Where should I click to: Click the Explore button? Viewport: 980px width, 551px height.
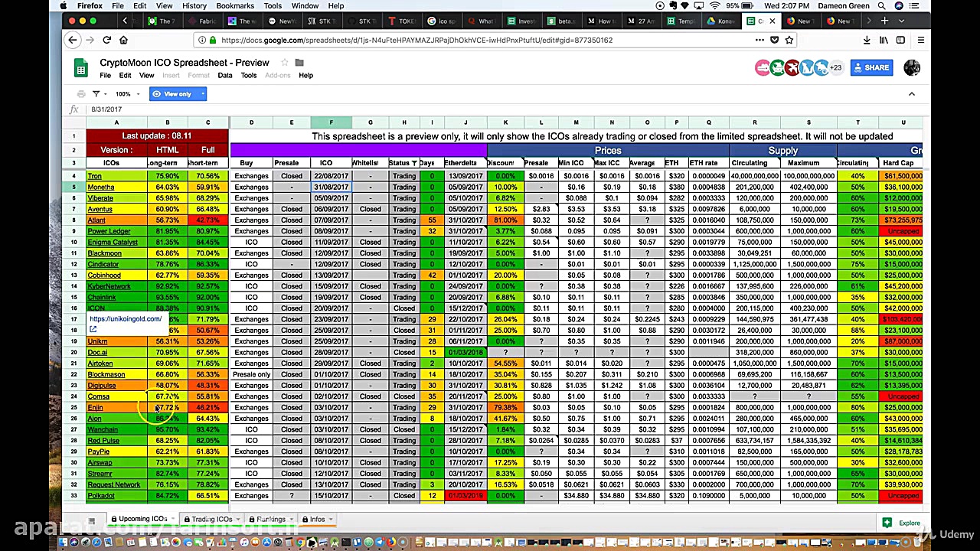[901, 523]
